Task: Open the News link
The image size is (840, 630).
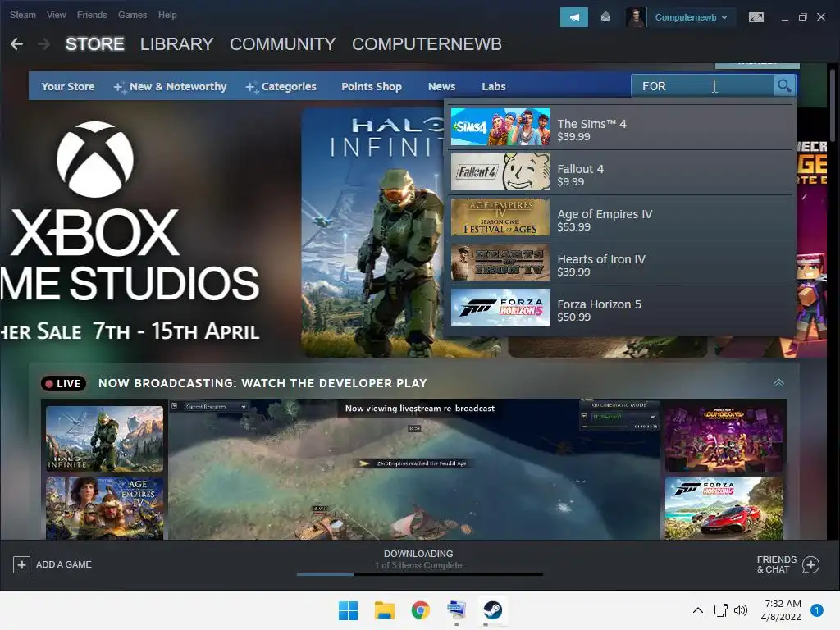Action: pos(441,86)
